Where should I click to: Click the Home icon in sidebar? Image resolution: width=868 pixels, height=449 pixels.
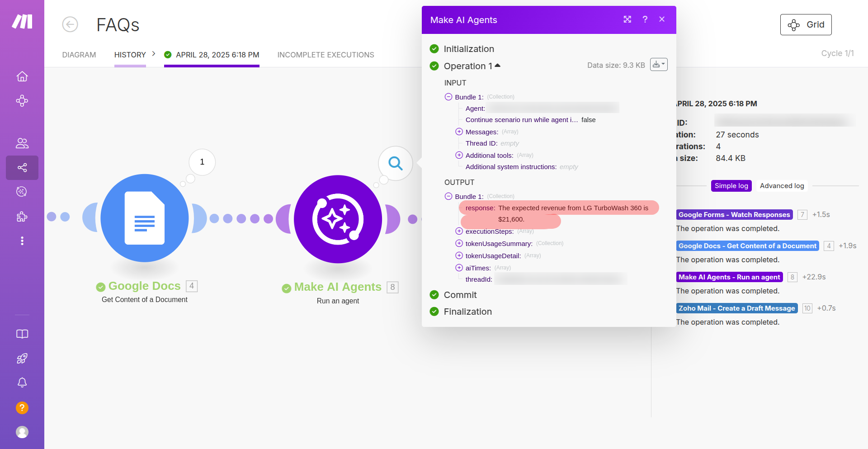pyautogui.click(x=22, y=76)
